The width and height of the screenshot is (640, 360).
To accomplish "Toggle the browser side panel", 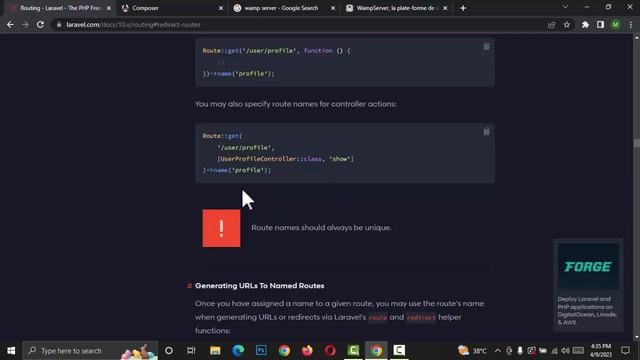I will coord(600,25).
